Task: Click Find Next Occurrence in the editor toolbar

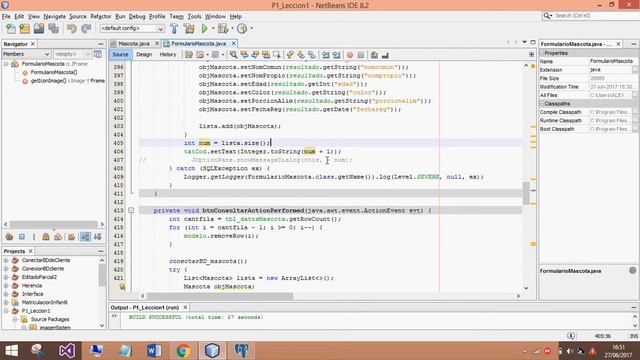Action: pyautogui.click(x=255, y=55)
